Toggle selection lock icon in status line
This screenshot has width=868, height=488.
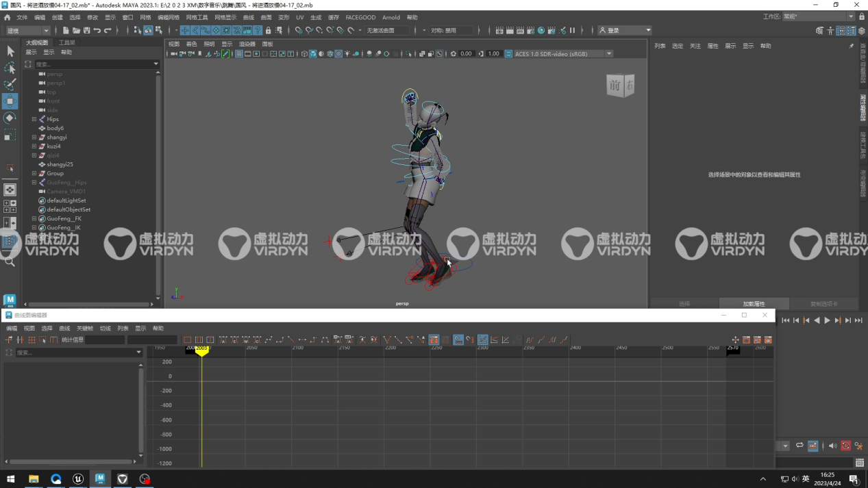coord(268,30)
